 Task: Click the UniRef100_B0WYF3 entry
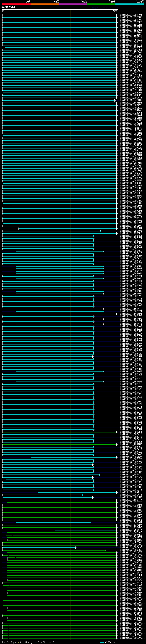131,520
